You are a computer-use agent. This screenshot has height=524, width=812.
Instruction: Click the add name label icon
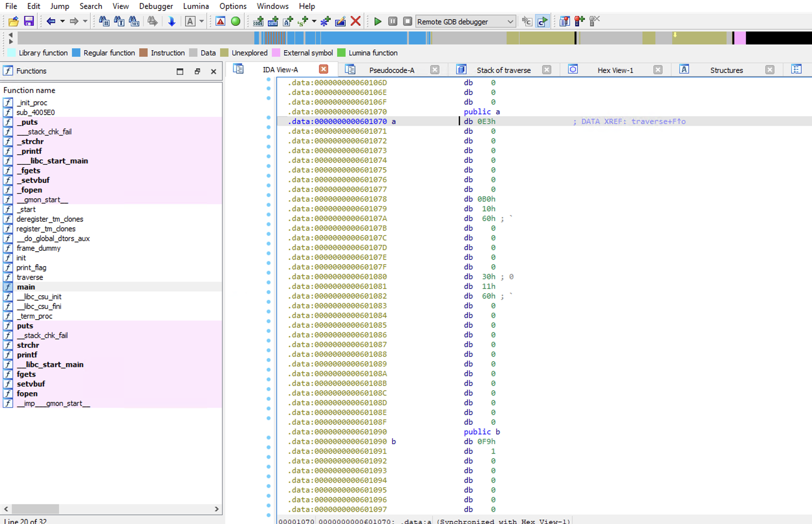[x=288, y=21]
